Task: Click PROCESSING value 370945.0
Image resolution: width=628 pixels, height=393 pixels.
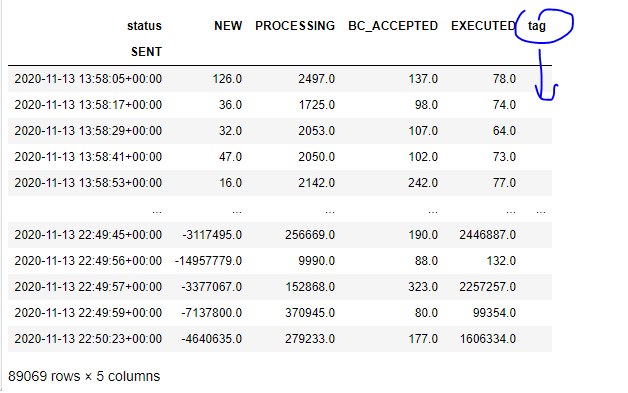Action: click(310, 312)
